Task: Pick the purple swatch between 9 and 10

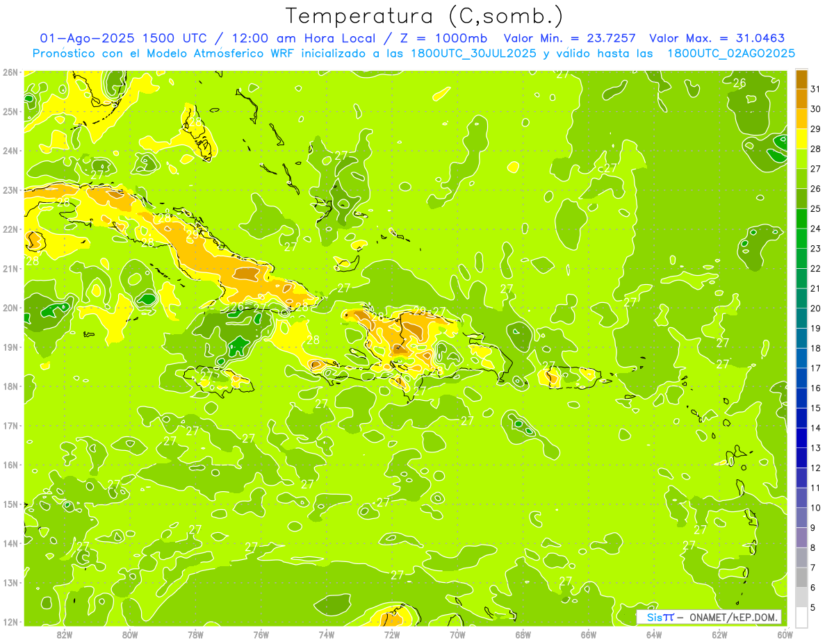Action: [x=801, y=518]
